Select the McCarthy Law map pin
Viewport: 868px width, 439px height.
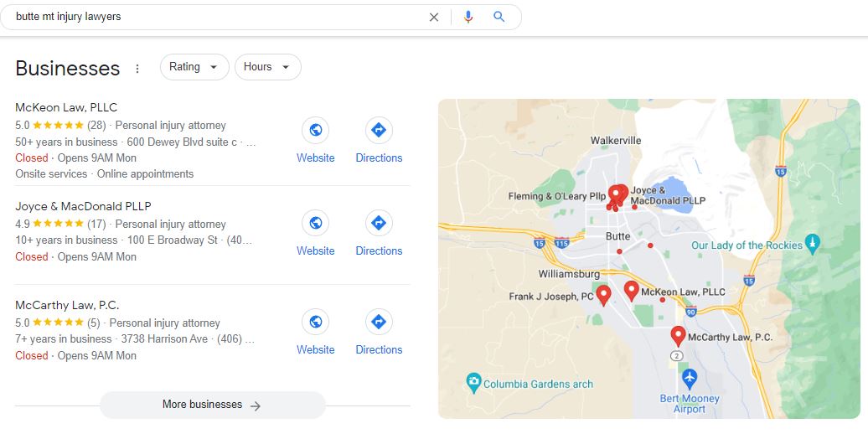[678, 336]
